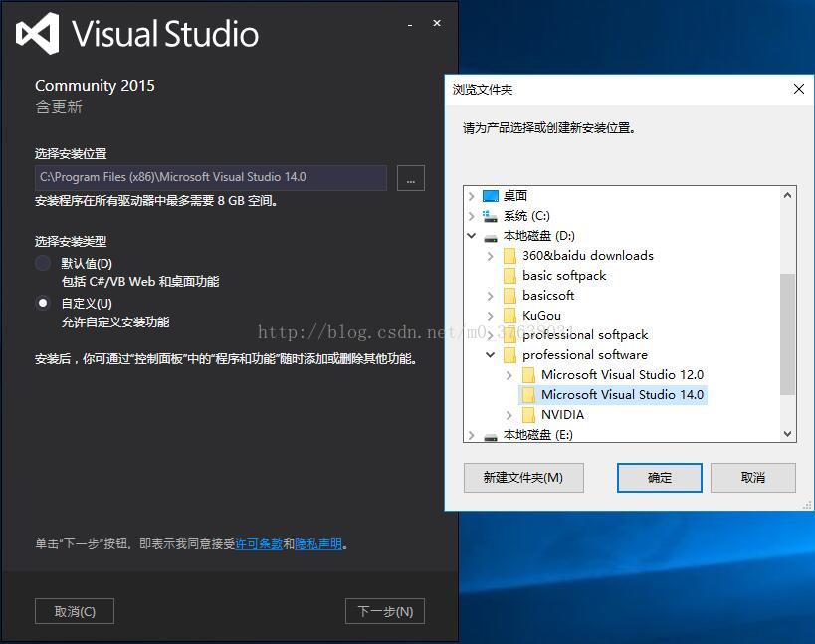
Task: Expand the NVIDIA folder node
Action: click(509, 415)
